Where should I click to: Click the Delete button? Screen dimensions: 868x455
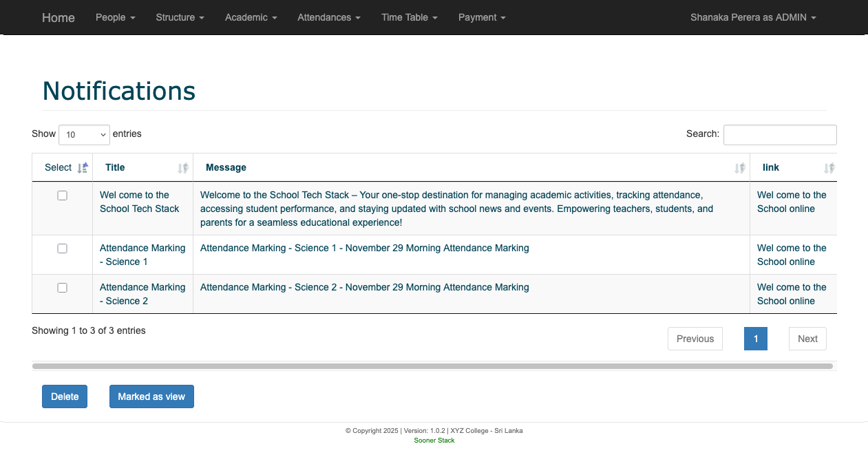point(65,396)
